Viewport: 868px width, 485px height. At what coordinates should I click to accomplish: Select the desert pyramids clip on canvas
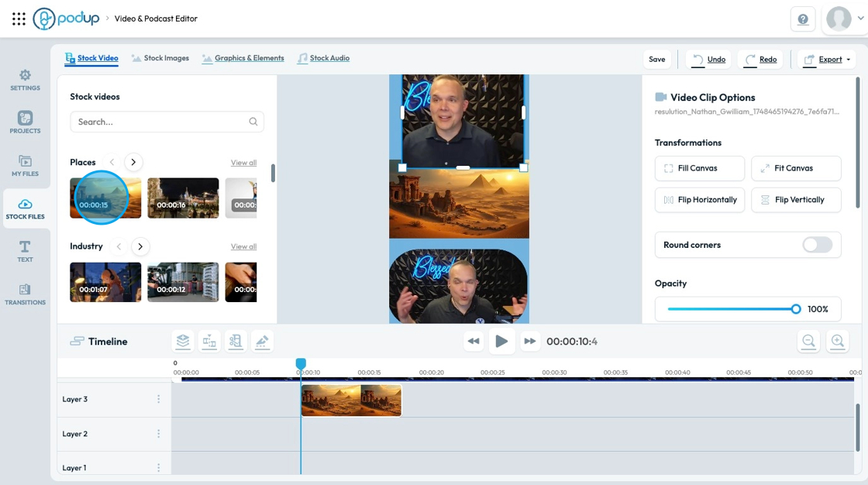[x=459, y=203]
